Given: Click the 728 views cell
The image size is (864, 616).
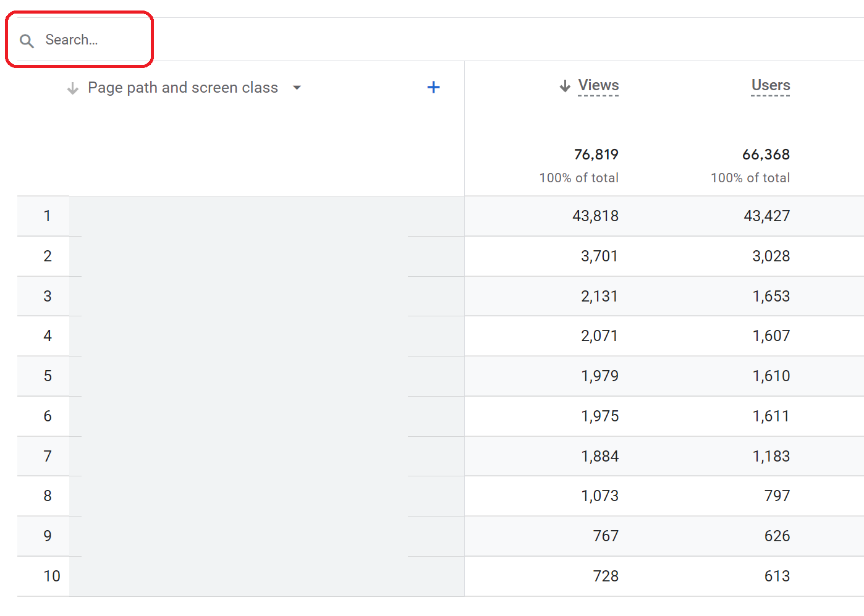Looking at the screenshot, I should click(606, 576).
